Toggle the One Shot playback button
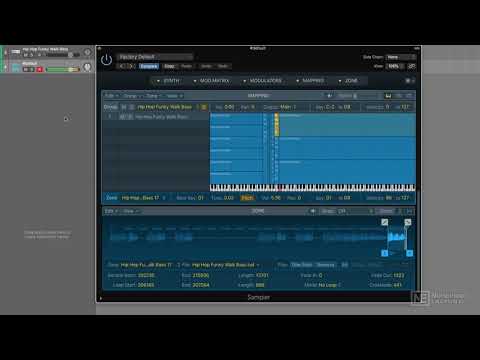Viewport: 480px width, 360px height. pyautogui.click(x=301, y=265)
